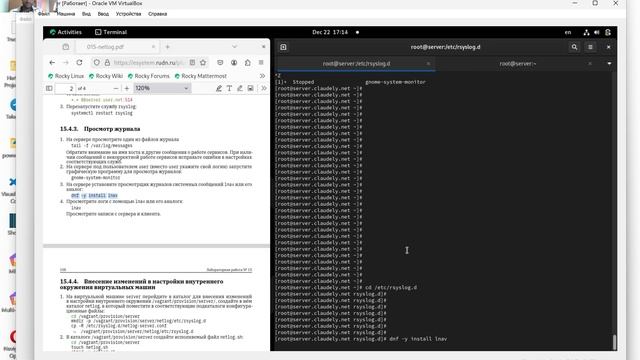640x360 pixels.
Task: Open VirtualBox Машина menu
Action: (66, 14)
